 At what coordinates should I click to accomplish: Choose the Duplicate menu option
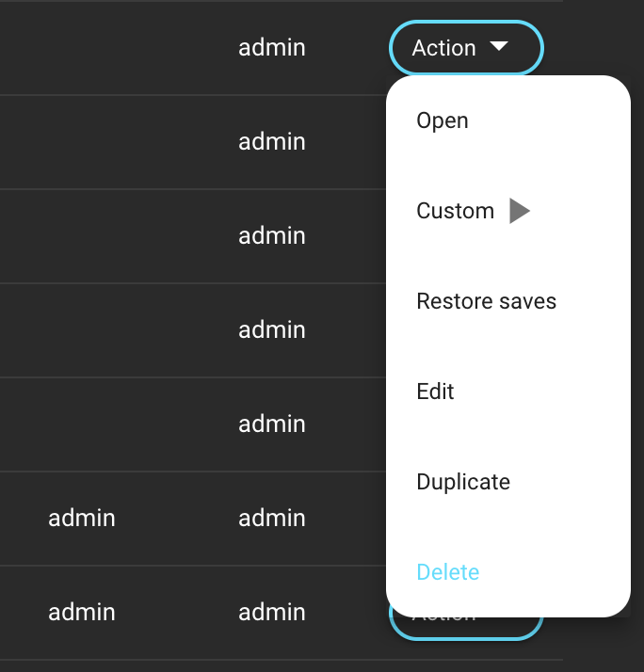click(463, 482)
